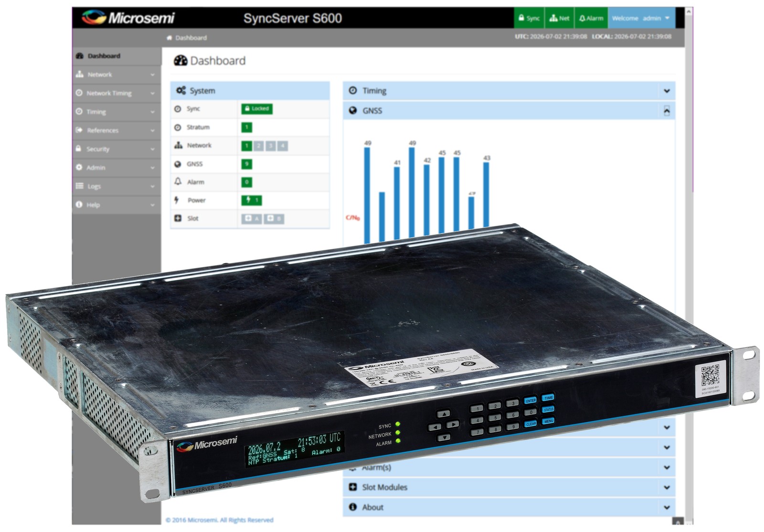Image resolution: width=764 pixels, height=532 pixels.
Task: Click the green Locked sync badge
Action: pos(257,109)
